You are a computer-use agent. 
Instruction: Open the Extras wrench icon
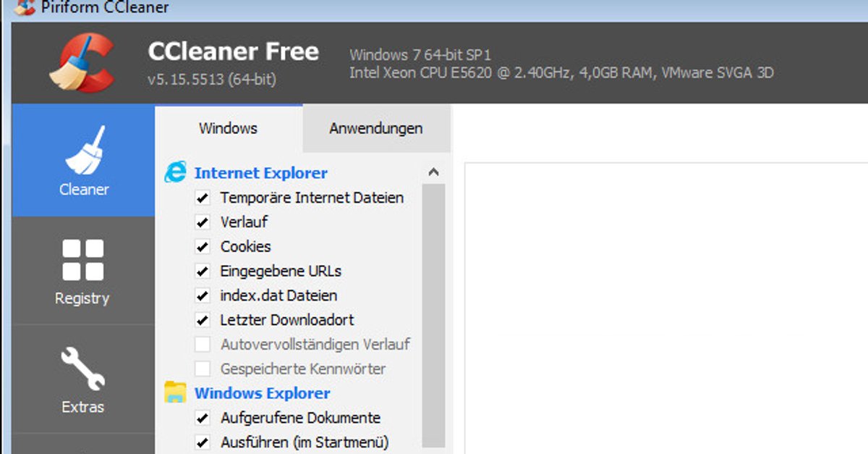[82, 368]
